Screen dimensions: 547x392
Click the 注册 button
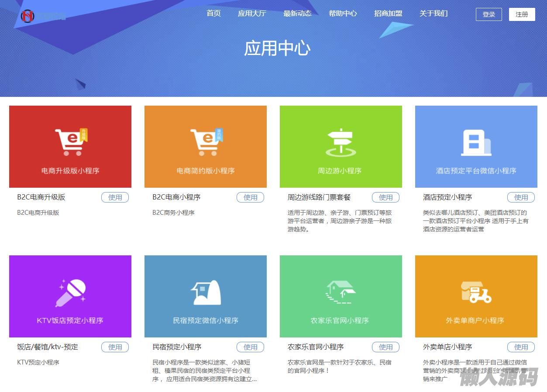click(x=522, y=14)
